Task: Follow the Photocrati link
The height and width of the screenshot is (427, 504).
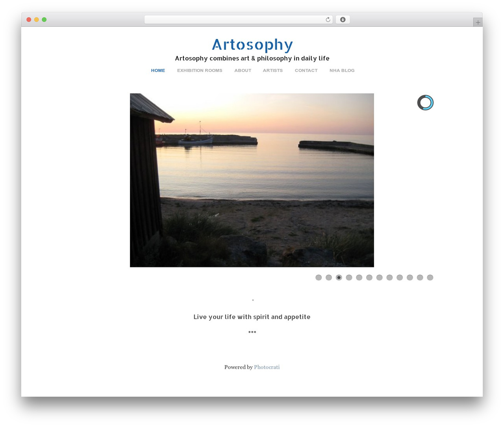Action: 267,367
